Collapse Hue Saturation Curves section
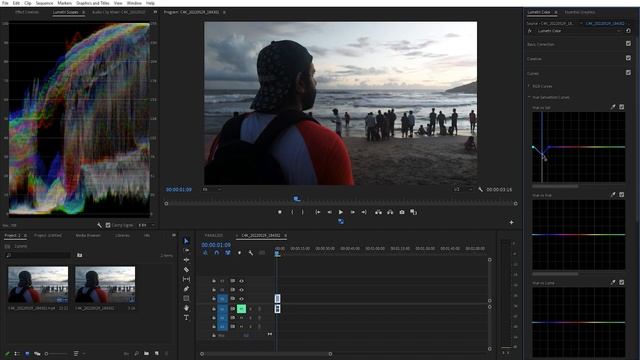Screen dimensions: 640x360 point(529,97)
